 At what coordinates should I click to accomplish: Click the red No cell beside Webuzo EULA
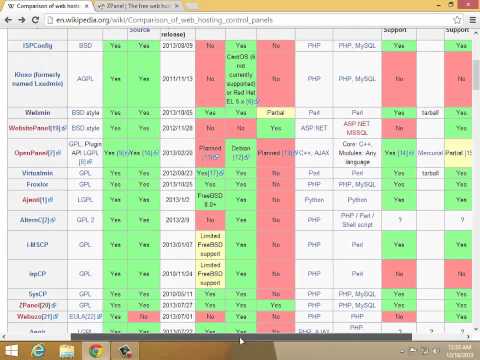click(x=144, y=316)
